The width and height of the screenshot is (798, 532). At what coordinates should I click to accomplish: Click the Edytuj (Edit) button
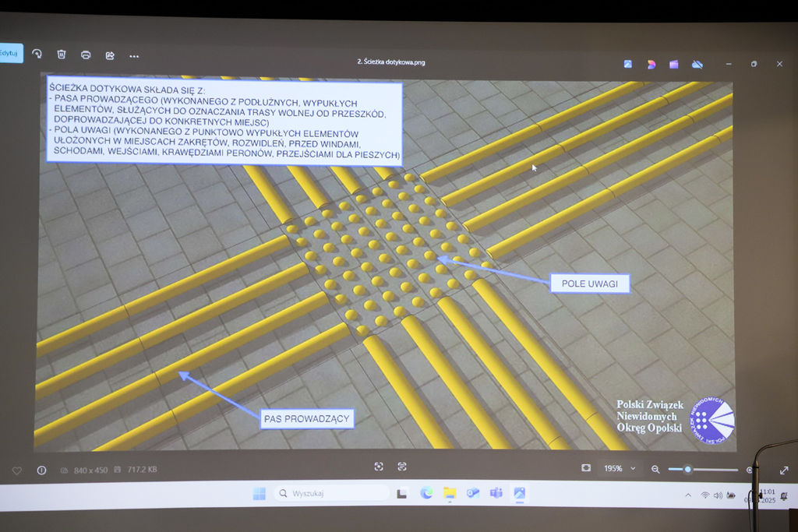click(10, 53)
